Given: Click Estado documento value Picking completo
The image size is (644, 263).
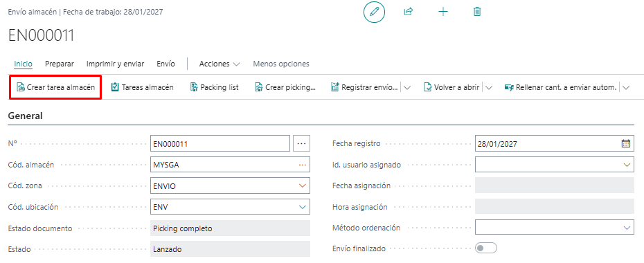Looking at the screenshot, I should [x=230, y=228].
